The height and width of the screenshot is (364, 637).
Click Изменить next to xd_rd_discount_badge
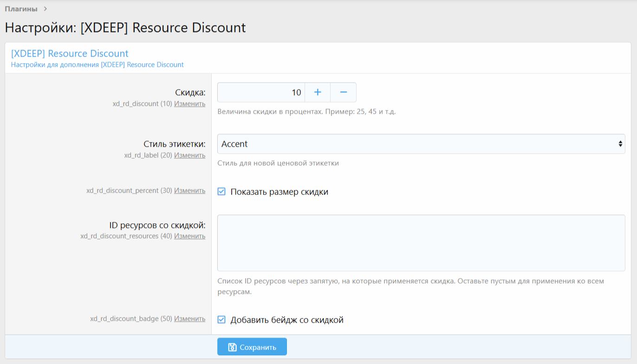coord(189,319)
